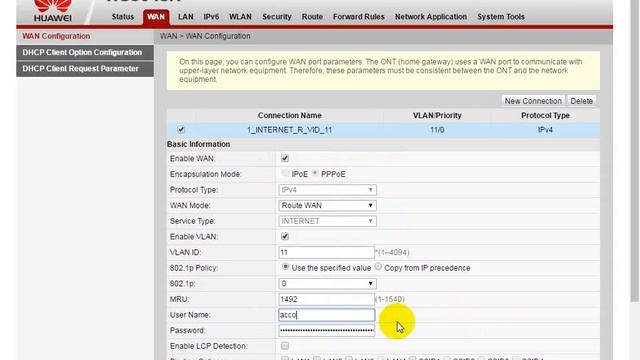Viewport: 640px width, 360px height.
Task: Open the Network Application tab
Action: [430, 17]
